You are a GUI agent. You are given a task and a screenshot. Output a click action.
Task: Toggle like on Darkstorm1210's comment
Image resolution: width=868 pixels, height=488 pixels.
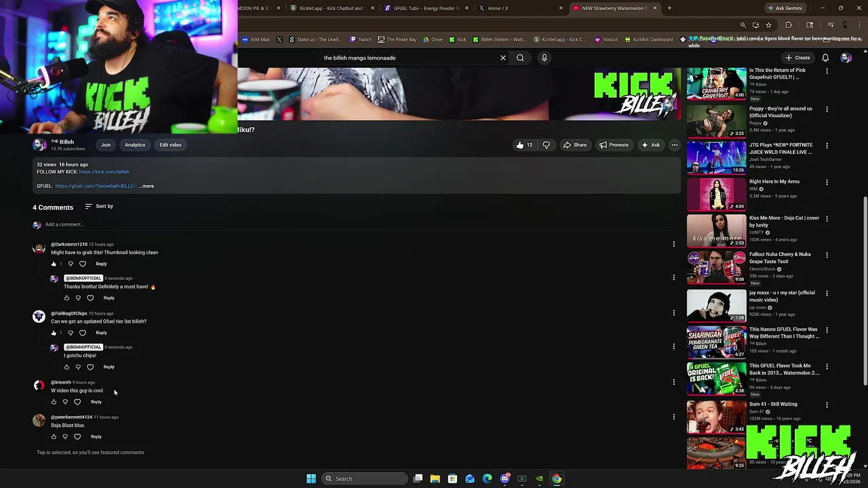coord(54,264)
